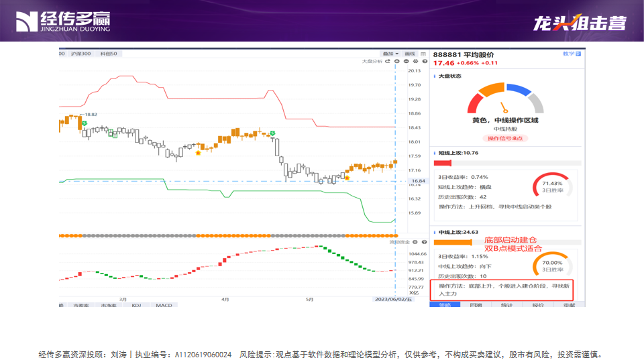Click the 短线上攻趋势: 横盘 line

(x=464, y=187)
